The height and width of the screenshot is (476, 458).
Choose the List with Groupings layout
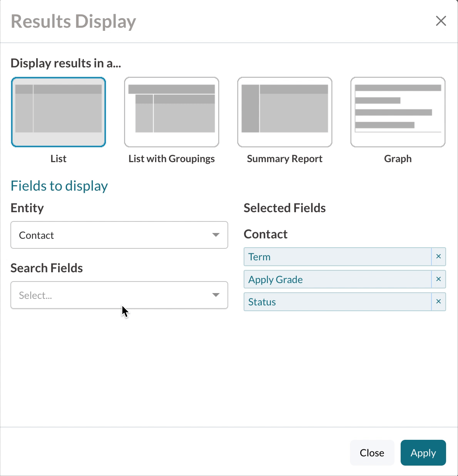click(171, 112)
